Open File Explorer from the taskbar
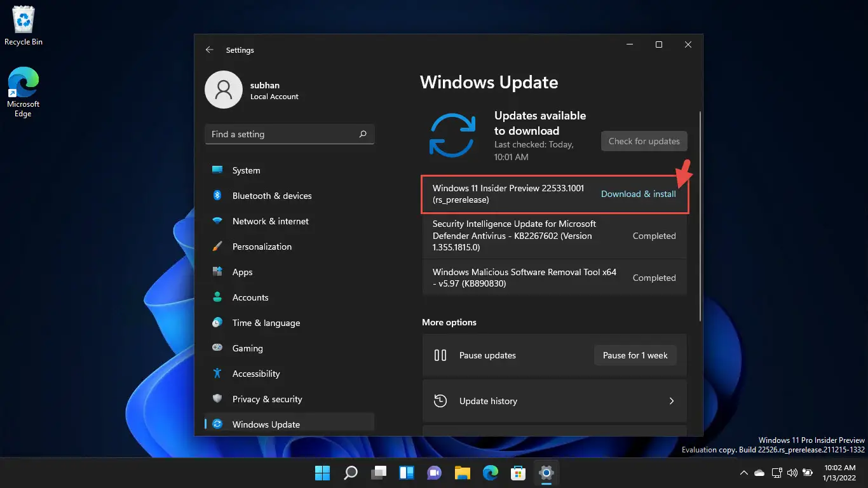The image size is (868, 488). coord(463,473)
